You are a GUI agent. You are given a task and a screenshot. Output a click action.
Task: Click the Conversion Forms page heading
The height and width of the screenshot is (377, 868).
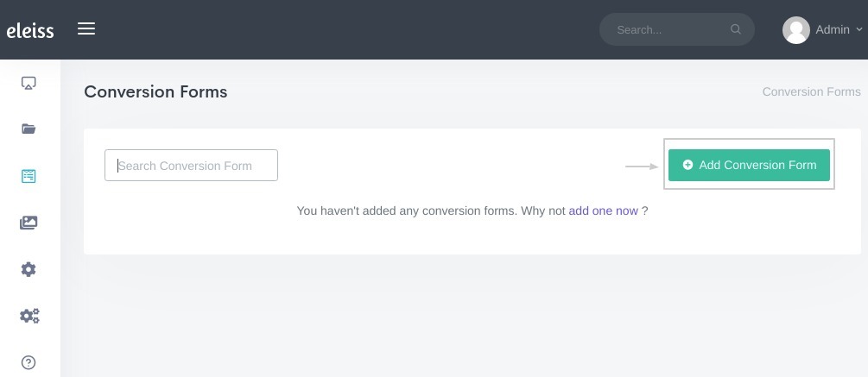pyautogui.click(x=155, y=91)
